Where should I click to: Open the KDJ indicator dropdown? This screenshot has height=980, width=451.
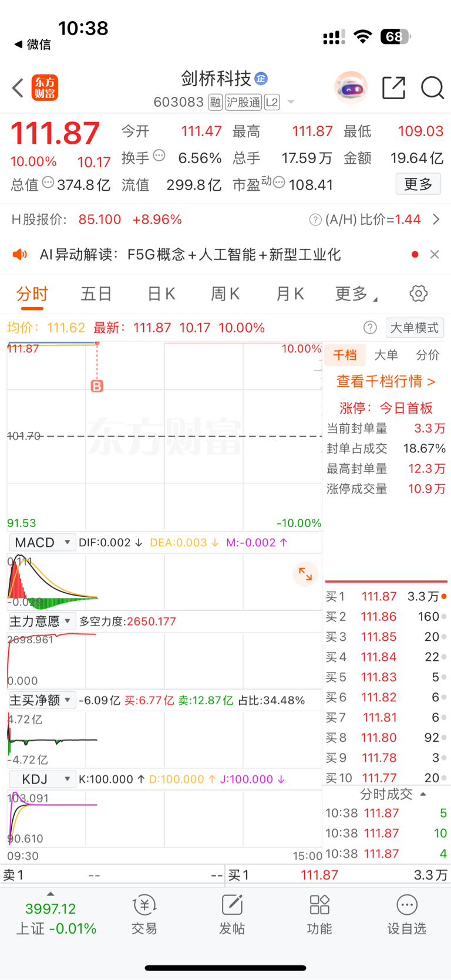tap(42, 779)
